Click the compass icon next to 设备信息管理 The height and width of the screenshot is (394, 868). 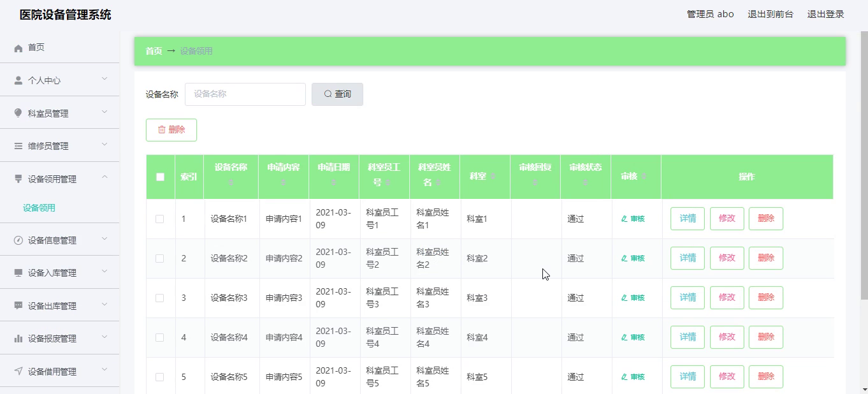tap(18, 240)
